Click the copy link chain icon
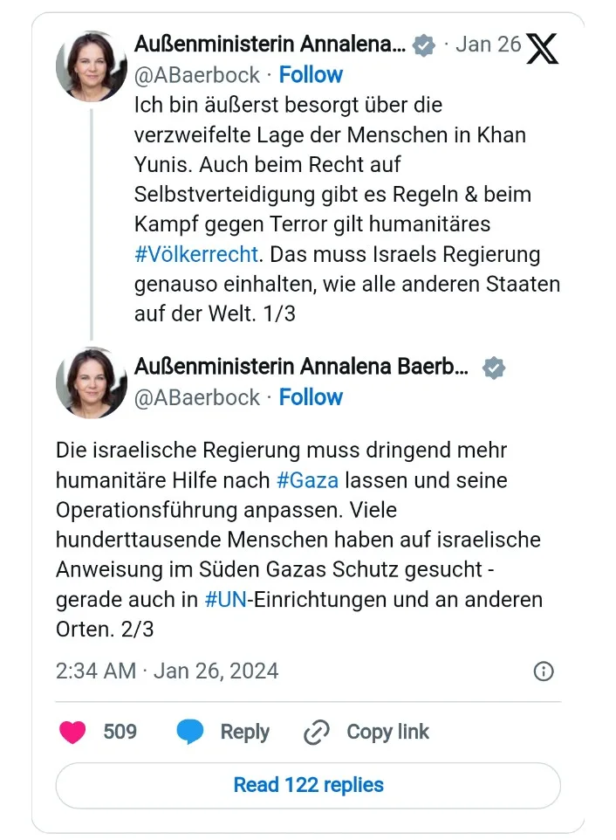616x840 pixels. click(316, 733)
